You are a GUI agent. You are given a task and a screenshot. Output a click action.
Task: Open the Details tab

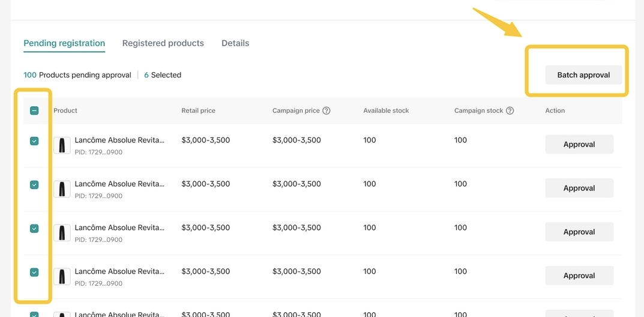(235, 43)
